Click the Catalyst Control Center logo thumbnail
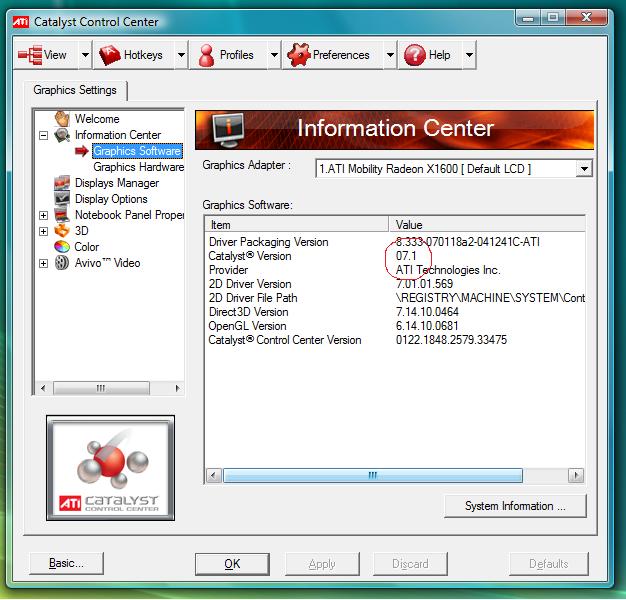 click(x=110, y=468)
